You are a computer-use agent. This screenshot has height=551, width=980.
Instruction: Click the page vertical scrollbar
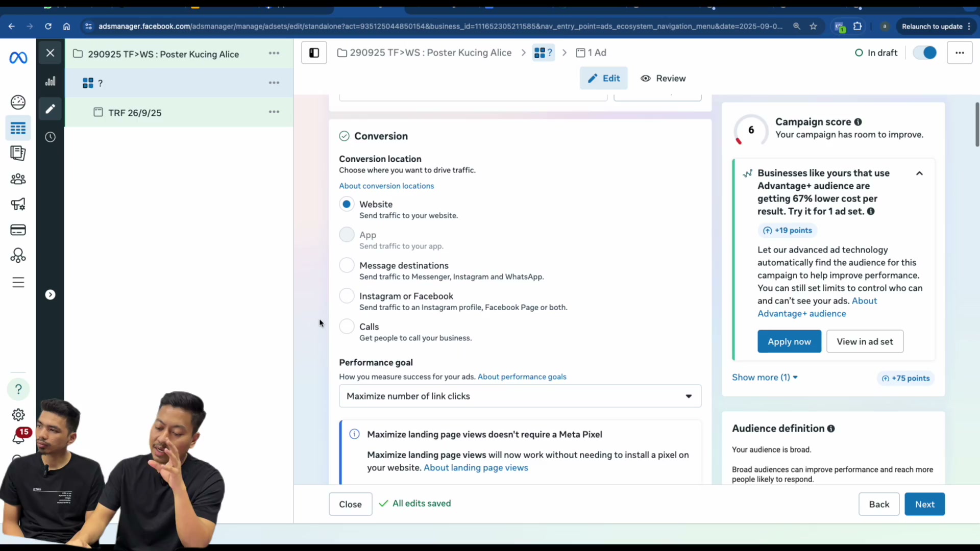pos(976,124)
